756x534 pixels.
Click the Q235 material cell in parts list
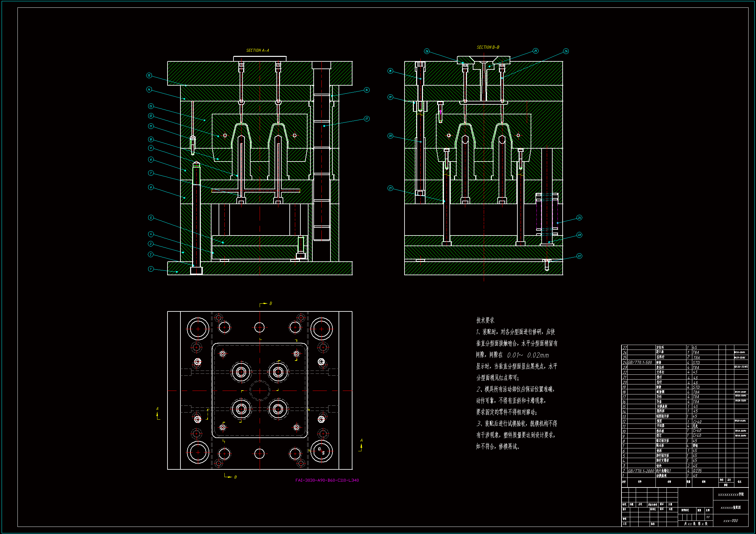[x=697, y=471]
